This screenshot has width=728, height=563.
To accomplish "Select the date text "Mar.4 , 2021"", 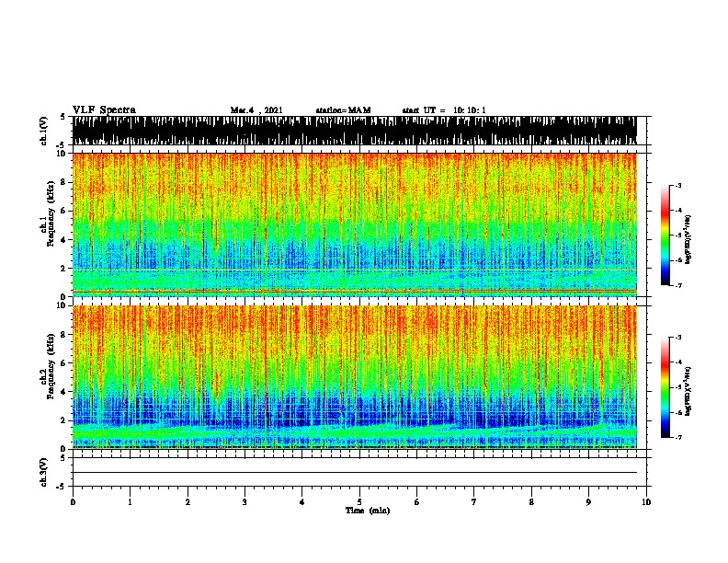I will click(256, 110).
